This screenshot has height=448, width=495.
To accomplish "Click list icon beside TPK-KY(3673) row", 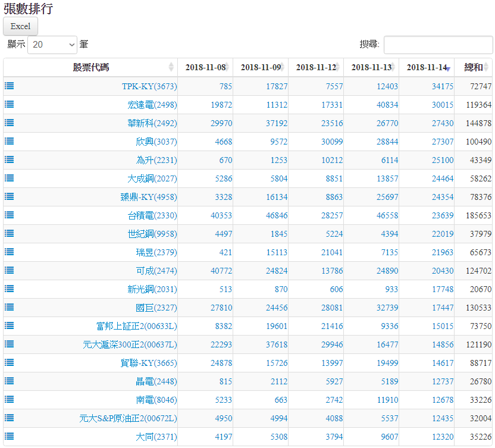I will pyautogui.click(x=10, y=86).
